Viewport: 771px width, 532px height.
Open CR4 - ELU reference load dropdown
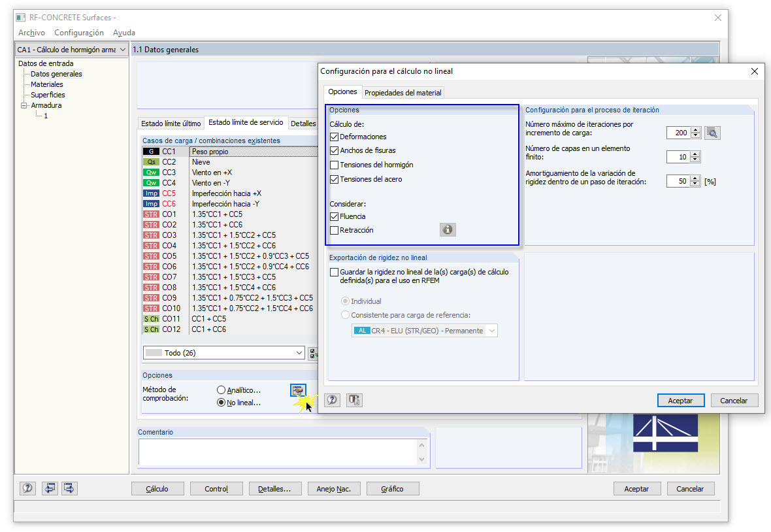click(x=492, y=331)
